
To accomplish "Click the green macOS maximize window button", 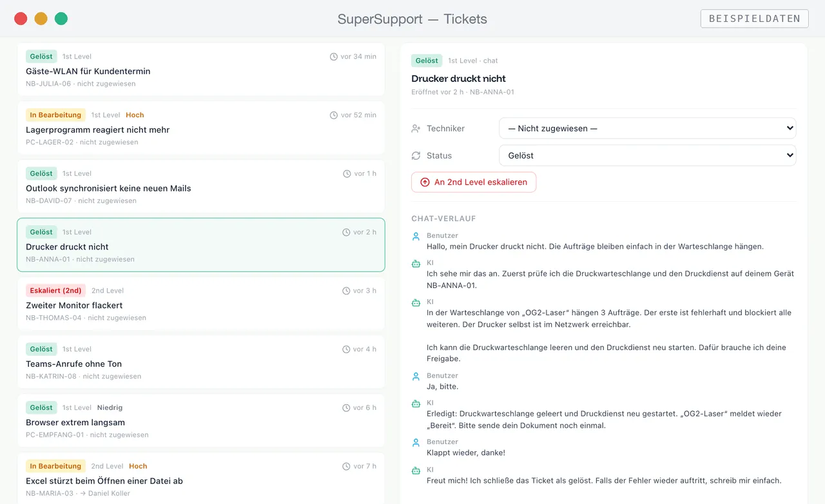I will pyautogui.click(x=61, y=19).
